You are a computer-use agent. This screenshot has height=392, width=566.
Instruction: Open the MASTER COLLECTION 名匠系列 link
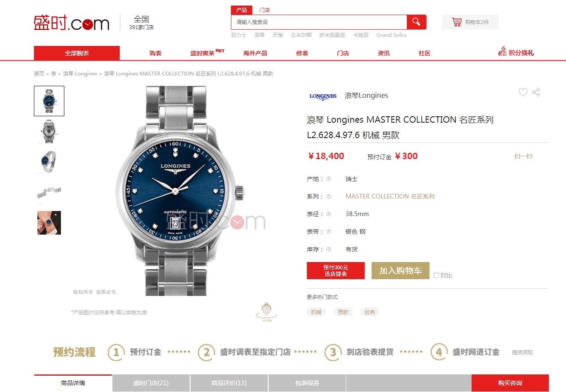[x=390, y=196]
